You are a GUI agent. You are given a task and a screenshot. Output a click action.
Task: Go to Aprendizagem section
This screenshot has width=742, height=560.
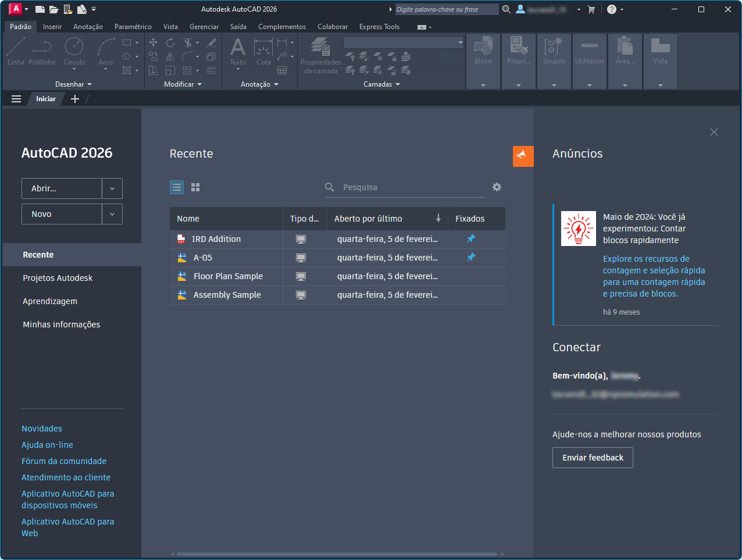click(50, 301)
